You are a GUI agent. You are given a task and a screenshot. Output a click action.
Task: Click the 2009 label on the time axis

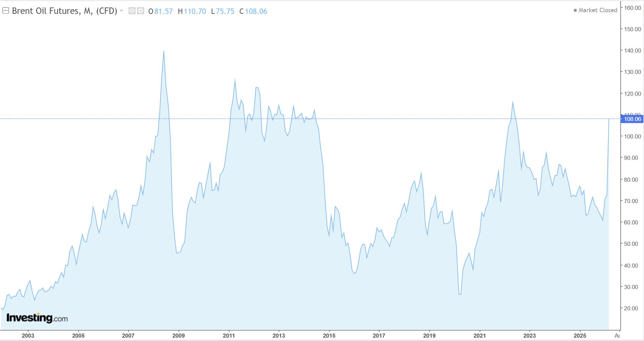[x=178, y=336]
